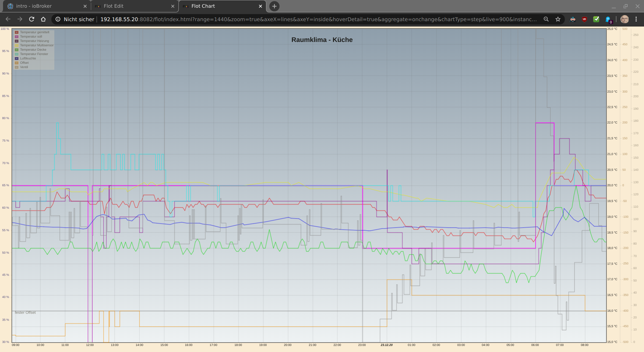644x352 pixels.
Task: Open the blue extension with badge 0
Action: [x=608, y=19]
